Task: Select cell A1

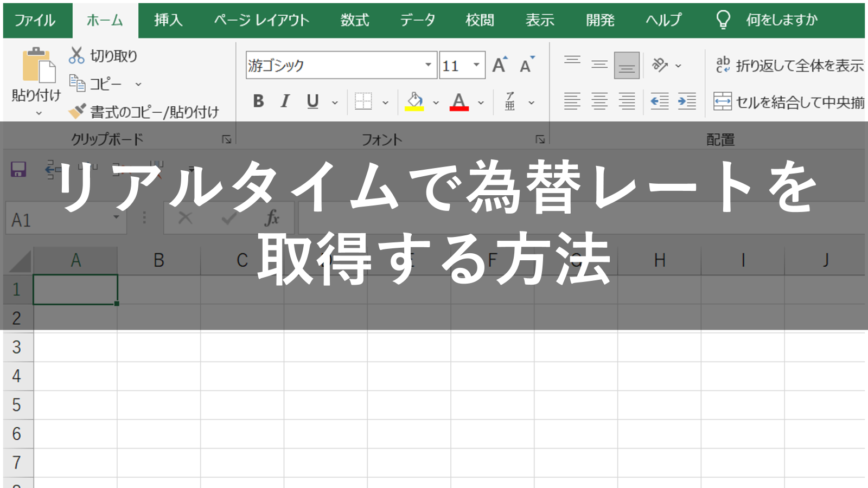Action: 75,290
